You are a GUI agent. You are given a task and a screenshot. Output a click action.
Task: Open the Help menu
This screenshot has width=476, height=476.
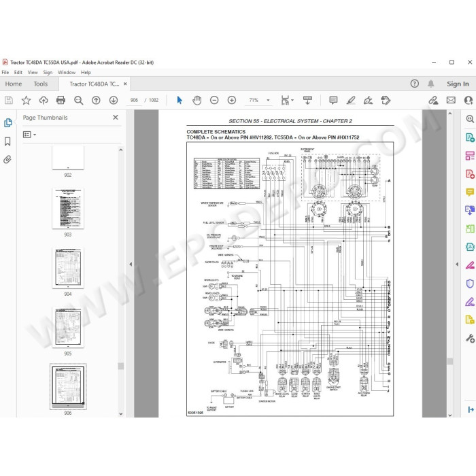tap(86, 72)
